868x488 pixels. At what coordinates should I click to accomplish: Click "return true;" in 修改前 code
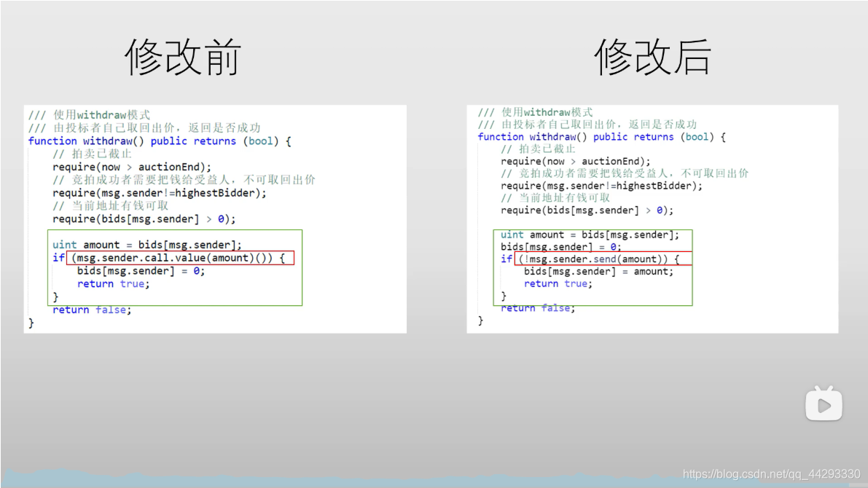114,284
